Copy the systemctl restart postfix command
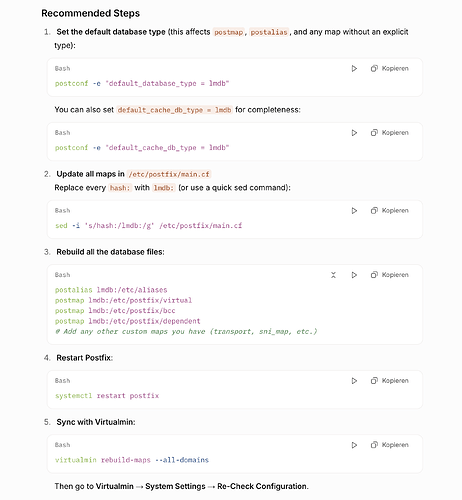The image size is (462, 500). click(x=390, y=381)
